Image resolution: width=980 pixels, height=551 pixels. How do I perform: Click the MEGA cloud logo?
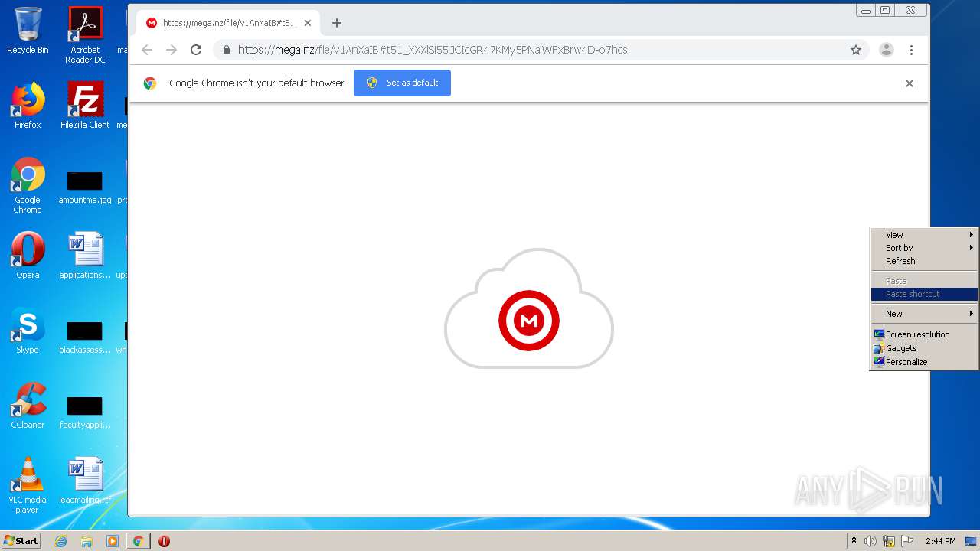pos(529,308)
